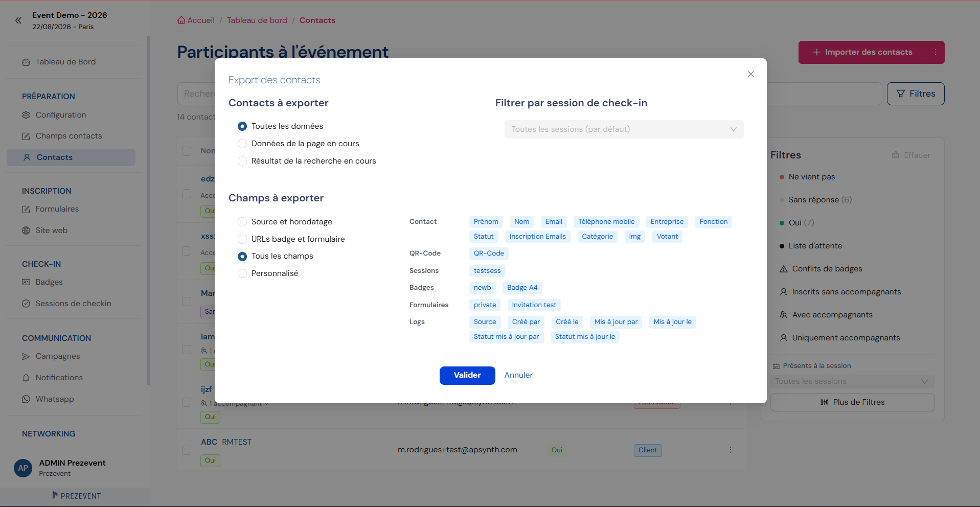Screen dimensions: 980x507
Task: Click the QR-Code field tag
Action: (x=489, y=253)
